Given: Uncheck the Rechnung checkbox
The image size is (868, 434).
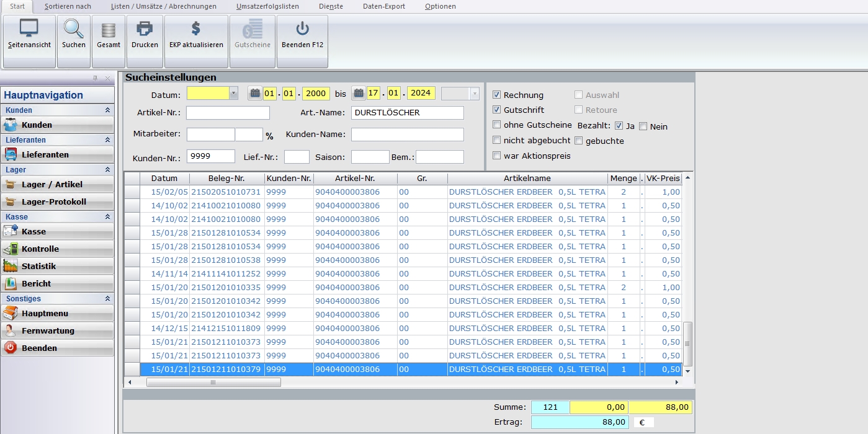Looking at the screenshot, I should pos(496,95).
